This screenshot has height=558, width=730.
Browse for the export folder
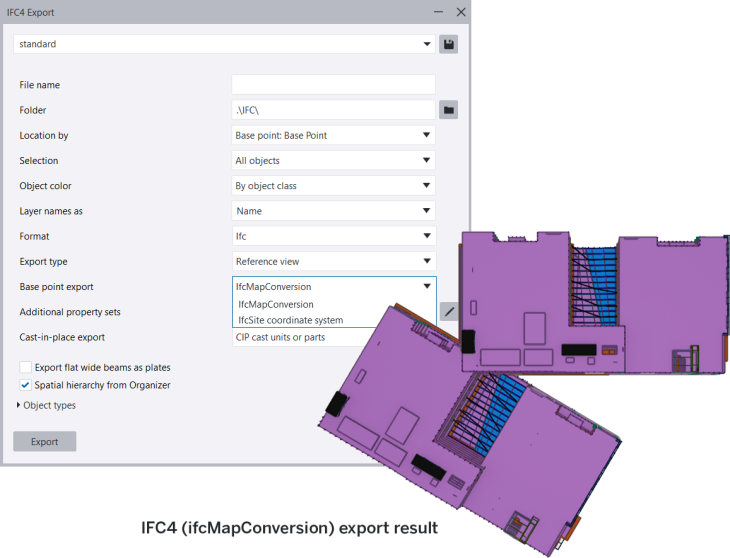448,110
